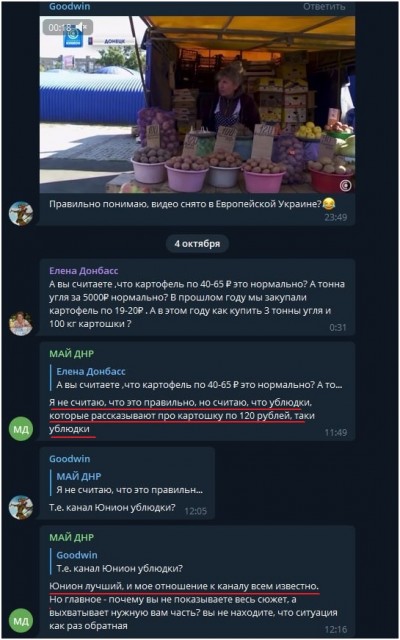Unmute the video via speaker icon
This screenshot has width=400, height=640.
(82, 27)
